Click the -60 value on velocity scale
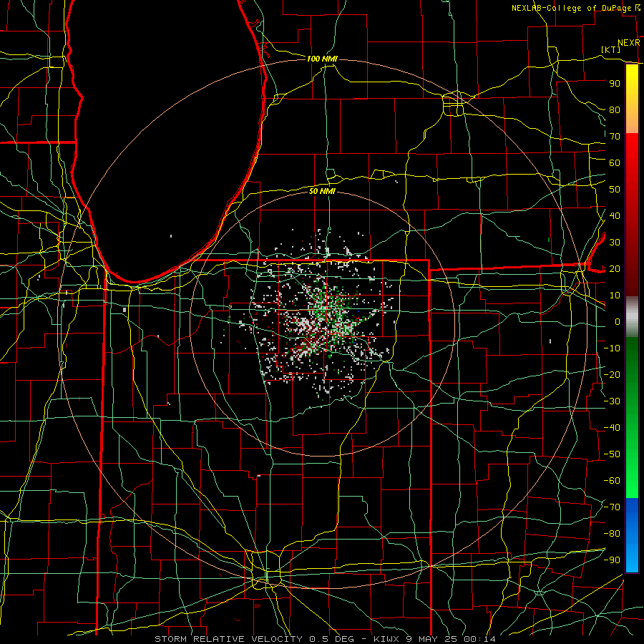The height and width of the screenshot is (644, 644). [x=612, y=481]
